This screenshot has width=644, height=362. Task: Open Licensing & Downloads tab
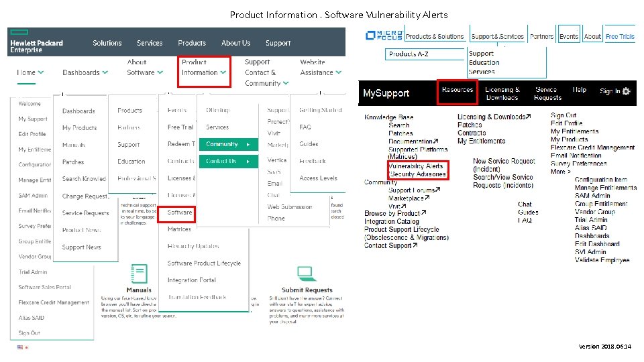[x=502, y=94]
